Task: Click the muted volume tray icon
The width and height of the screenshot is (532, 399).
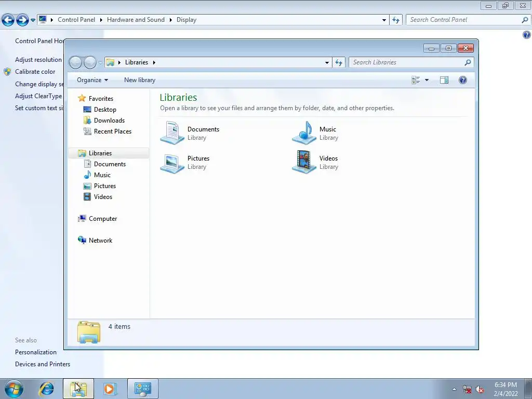Action: tap(480, 390)
